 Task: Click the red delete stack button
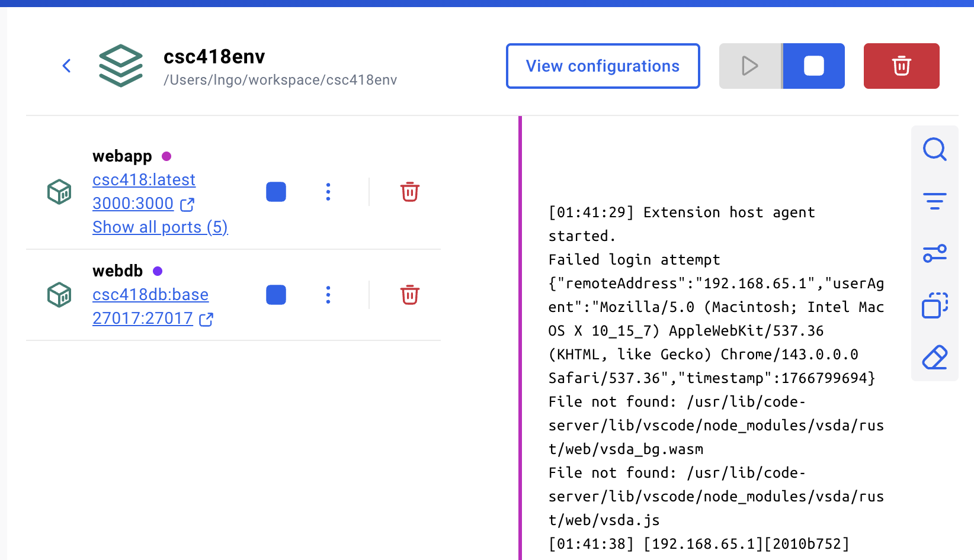[x=901, y=66]
